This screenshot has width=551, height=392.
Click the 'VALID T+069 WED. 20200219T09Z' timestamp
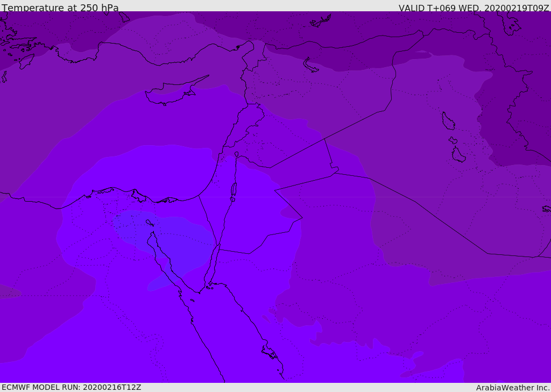tap(474, 8)
